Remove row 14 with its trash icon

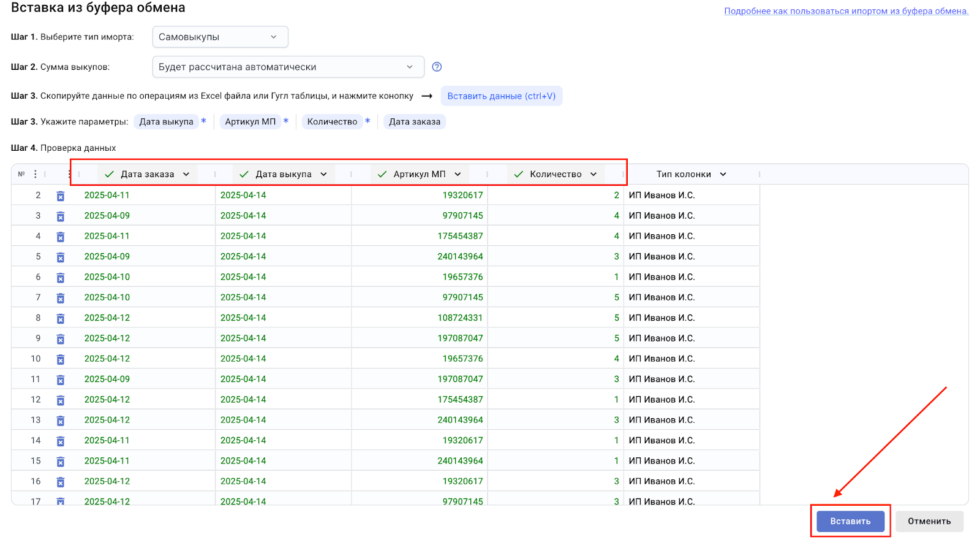coord(61,441)
